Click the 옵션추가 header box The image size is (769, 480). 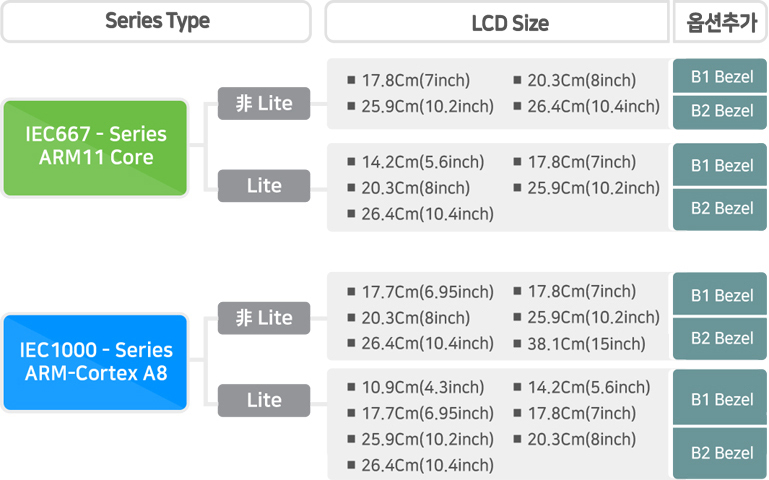720,22
